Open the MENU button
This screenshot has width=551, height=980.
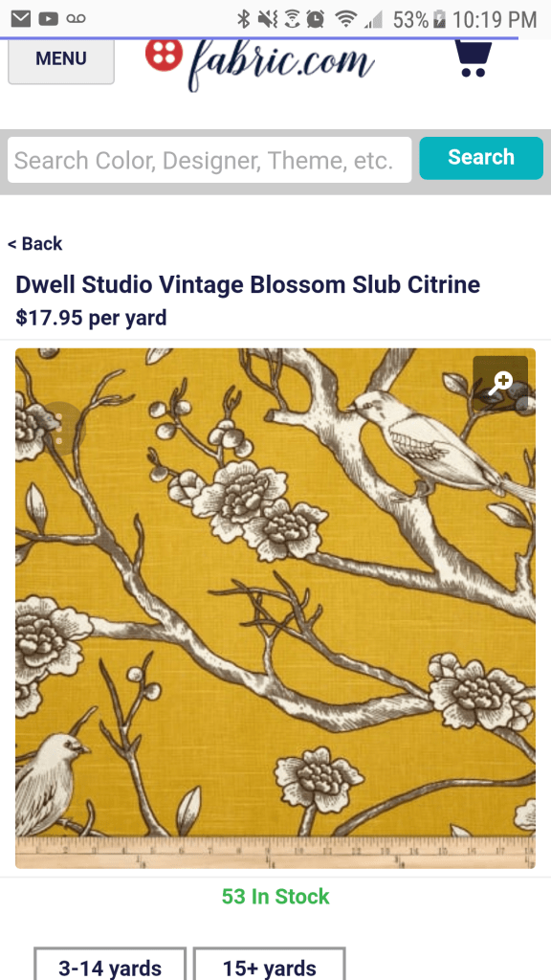point(60,60)
